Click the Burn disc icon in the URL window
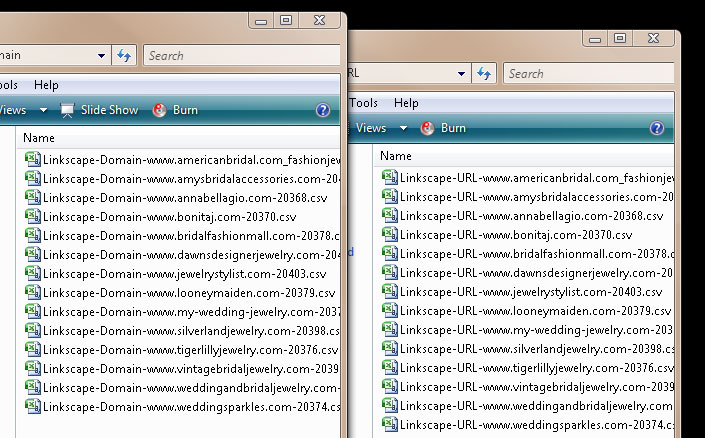This screenshot has width=705, height=438. click(427, 128)
